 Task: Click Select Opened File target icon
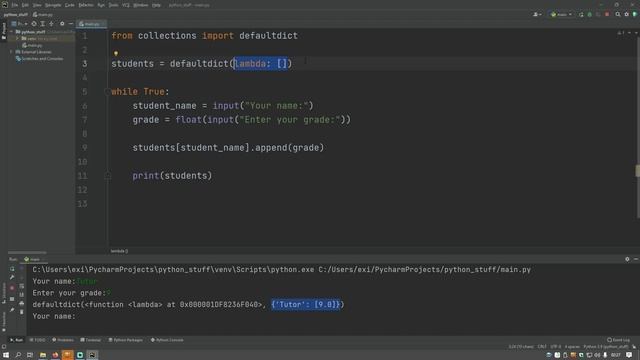pos(34,24)
